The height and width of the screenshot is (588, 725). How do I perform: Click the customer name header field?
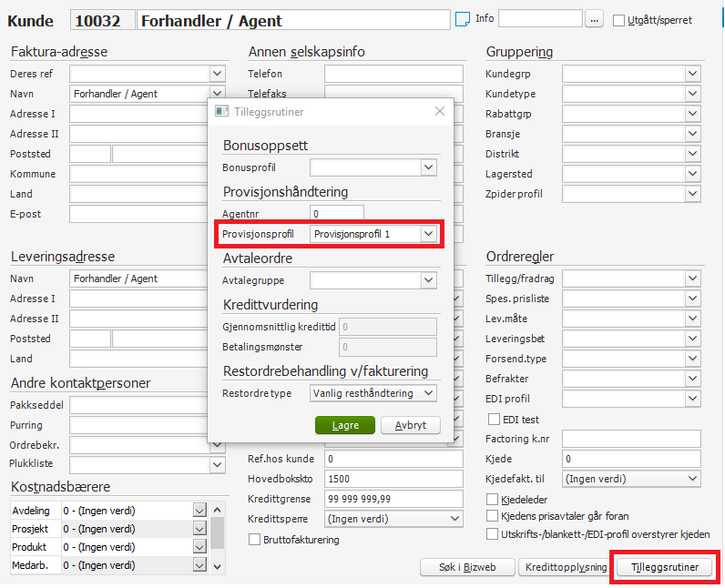293,20
